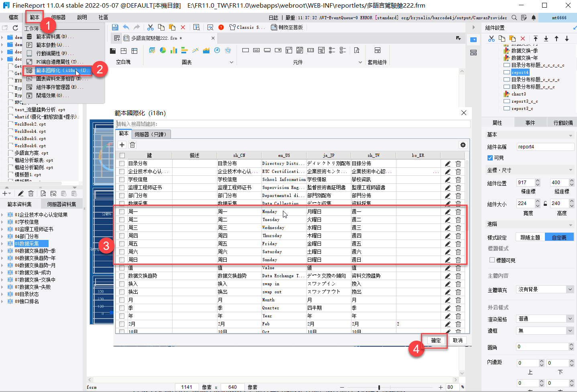
Task: Close the i18n dialog with X
Action: [x=464, y=113]
